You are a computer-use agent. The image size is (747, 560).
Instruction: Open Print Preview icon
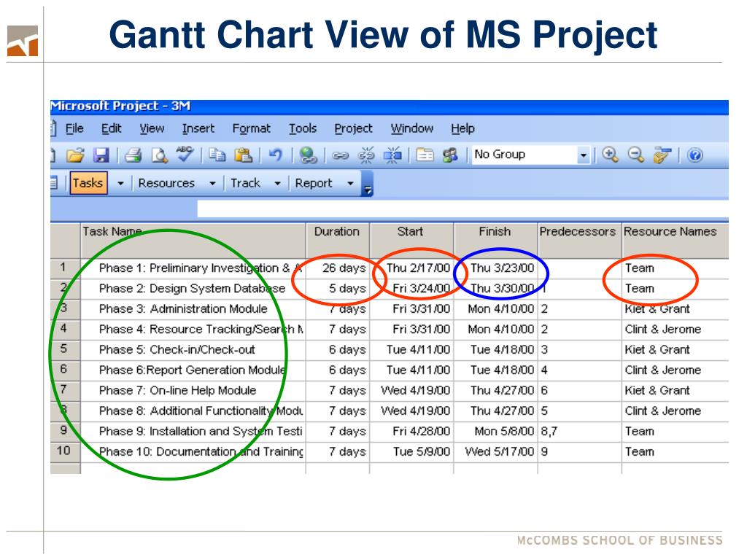[x=159, y=155]
